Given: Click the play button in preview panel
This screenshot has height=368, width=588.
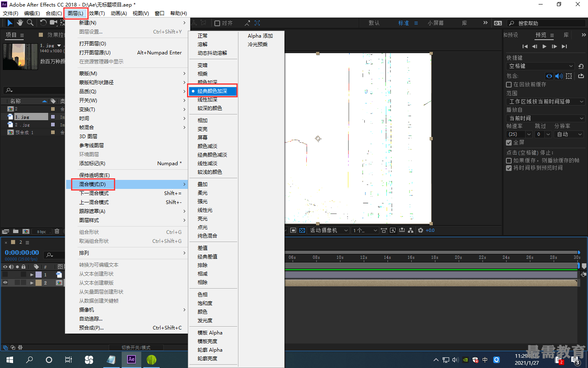Looking at the screenshot, I should [x=544, y=46].
